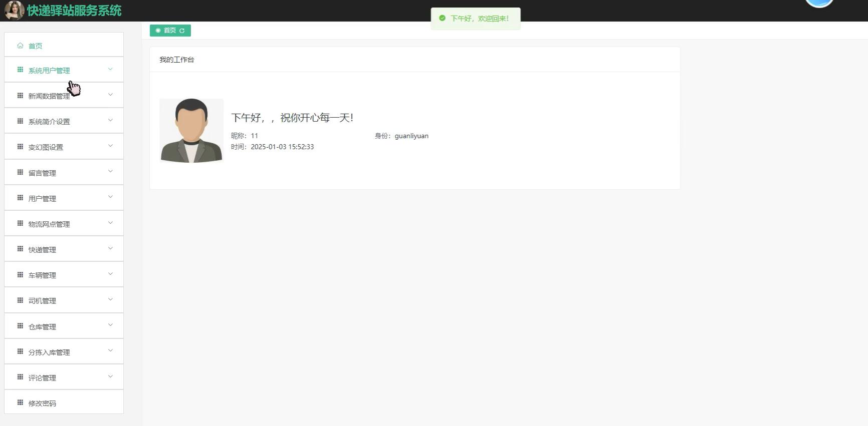
Task: Open the 系统简介设置 menu item
Action: pyautogui.click(x=64, y=121)
